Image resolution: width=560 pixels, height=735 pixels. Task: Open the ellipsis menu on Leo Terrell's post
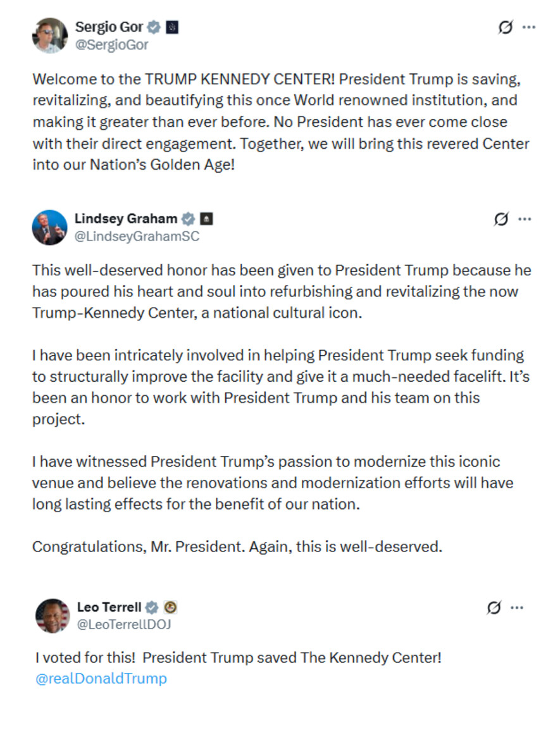tap(517, 608)
